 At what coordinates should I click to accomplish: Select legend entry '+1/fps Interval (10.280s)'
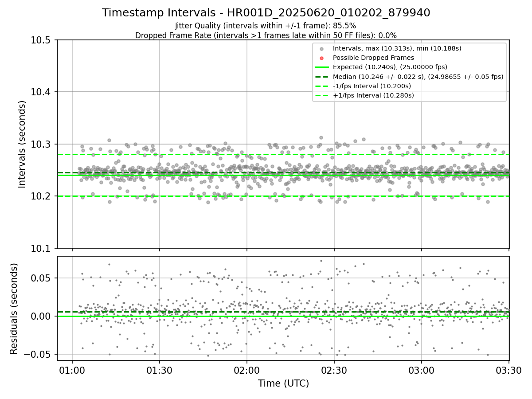pyautogui.click(x=373, y=95)
